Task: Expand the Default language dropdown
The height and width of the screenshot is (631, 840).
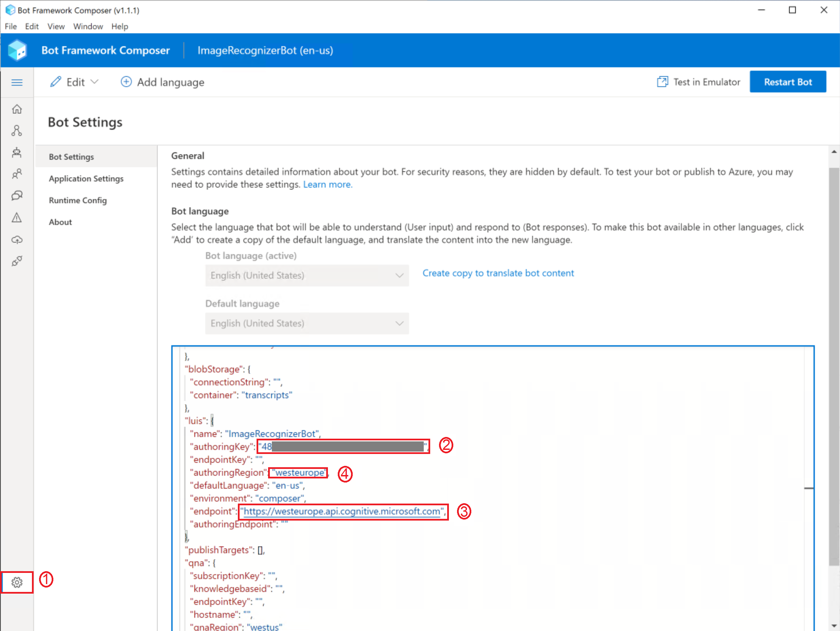Action: point(307,323)
